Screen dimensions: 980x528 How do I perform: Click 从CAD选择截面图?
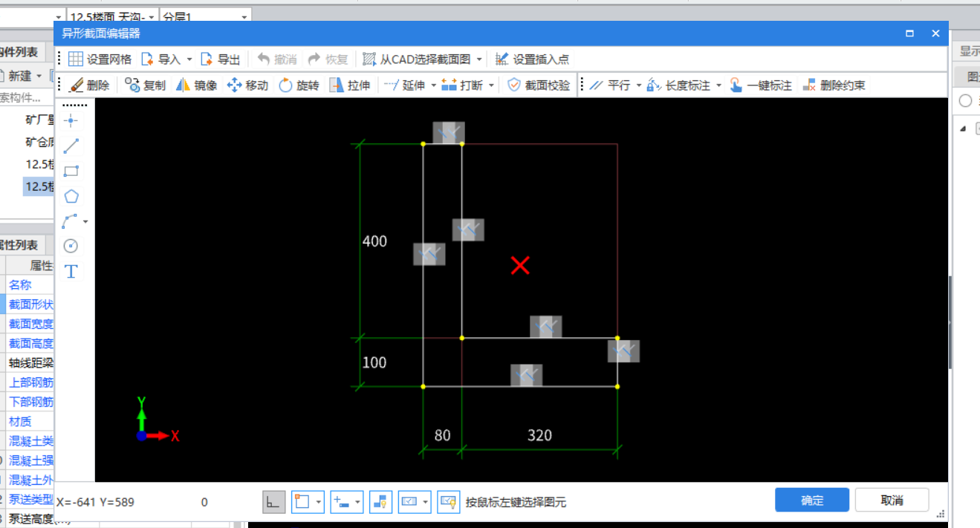point(416,59)
